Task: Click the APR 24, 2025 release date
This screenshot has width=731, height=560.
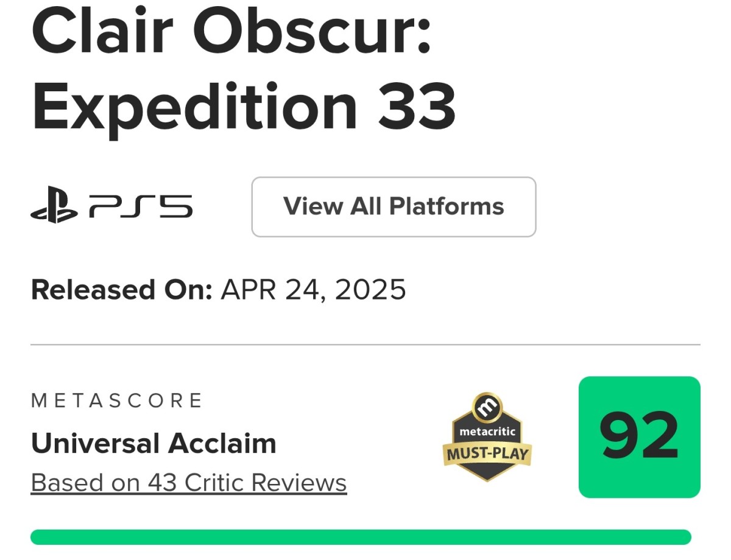Action: pyautogui.click(x=313, y=290)
